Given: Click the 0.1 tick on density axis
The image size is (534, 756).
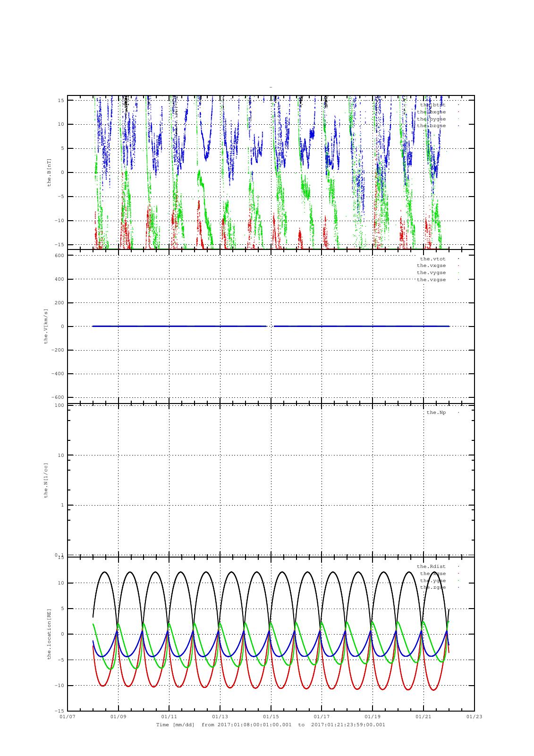Looking at the screenshot, I should click(59, 555).
